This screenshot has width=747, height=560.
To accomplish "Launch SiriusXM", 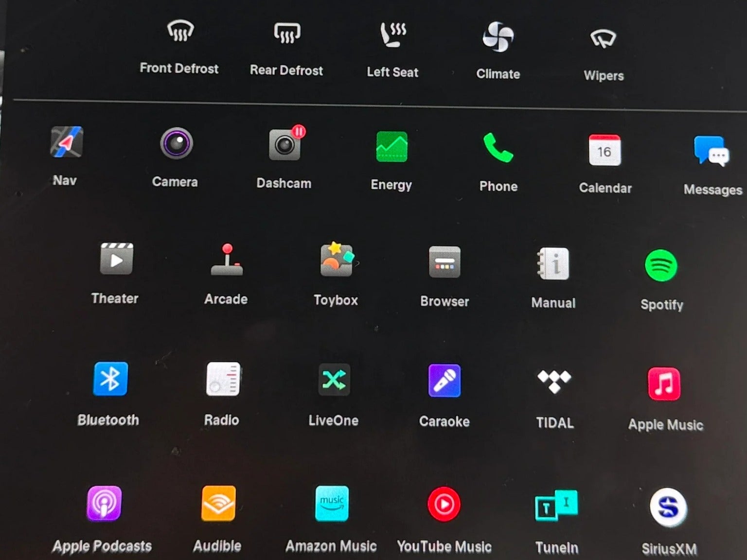I will 668,507.
